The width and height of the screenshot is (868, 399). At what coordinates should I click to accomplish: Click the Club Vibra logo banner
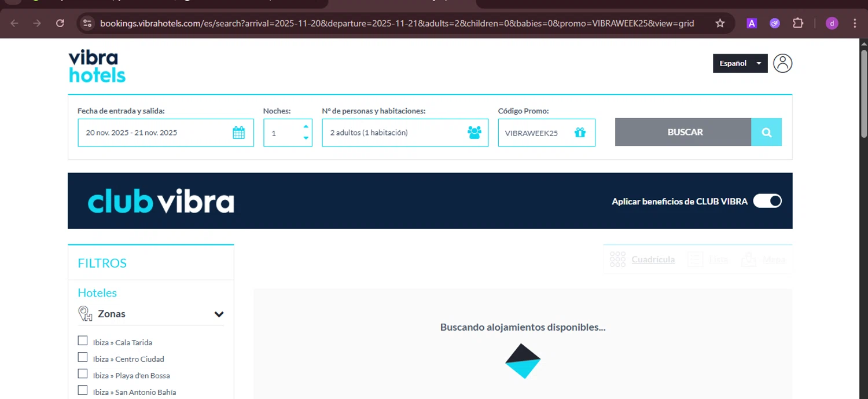pyautogui.click(x=161, y=201)
